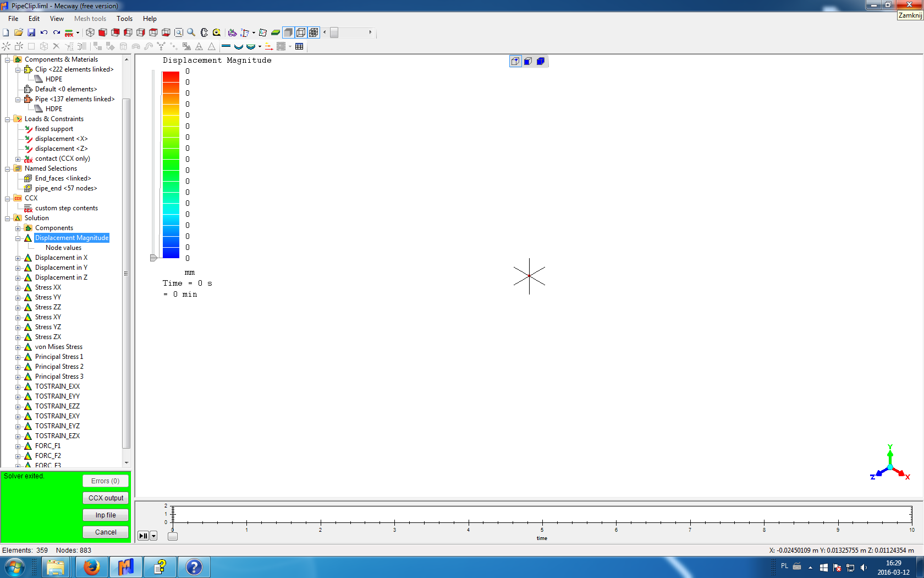
Task: Open the Mesh tools menu
Action: click(90, 19)
